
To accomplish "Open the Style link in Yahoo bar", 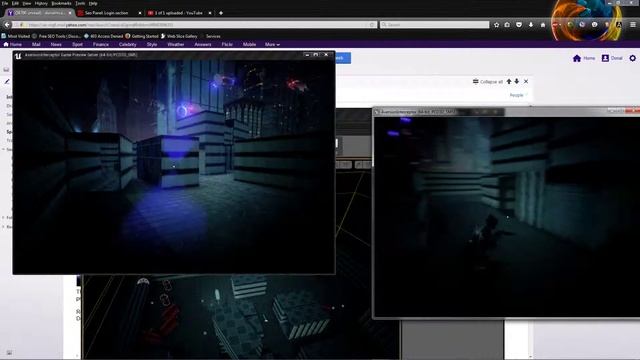I will tap(152, 44).
